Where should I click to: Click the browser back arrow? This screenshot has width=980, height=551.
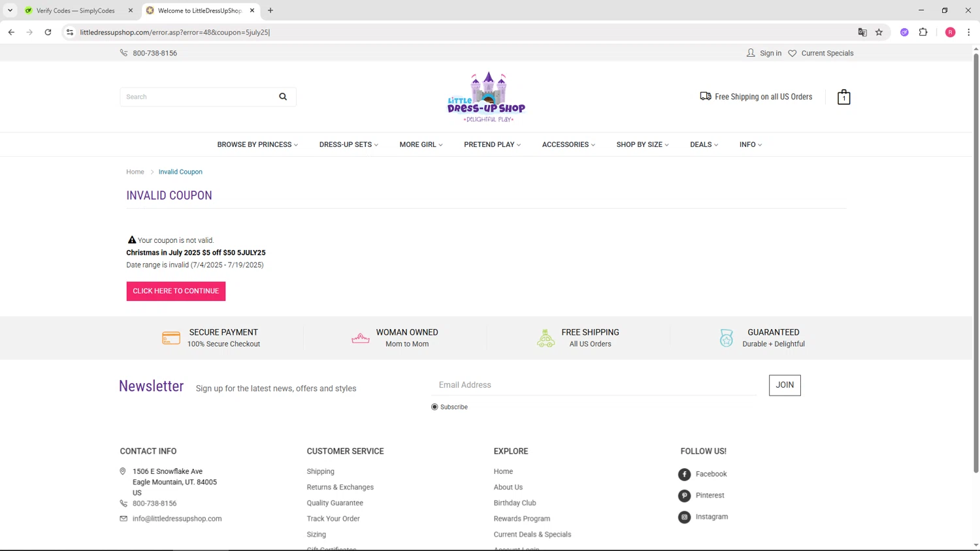point(11,32)
